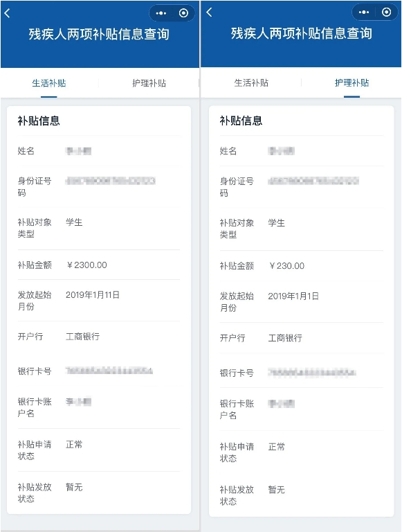Select 生活补贴 tab on the left screen
The height and width of the screenshot is (532, 402).
coord(49,83)
